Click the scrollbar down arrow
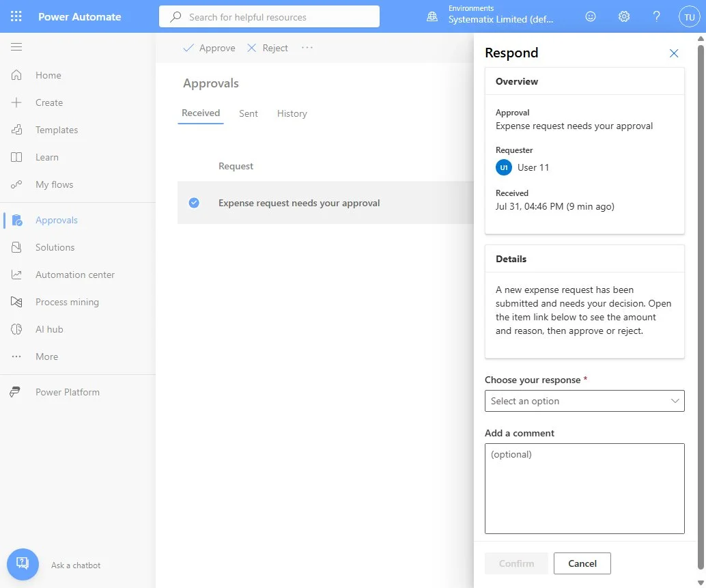The height and width of the screenshot is (588, 706). click(x=701, y=583)
